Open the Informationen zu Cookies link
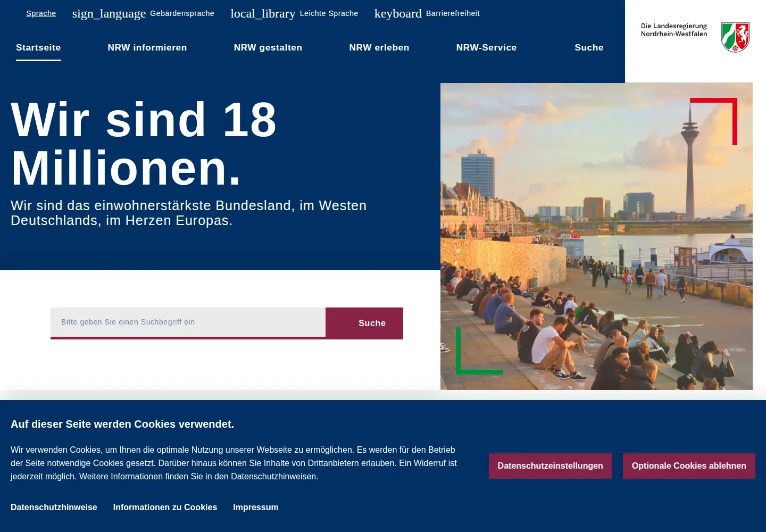766x532 pixels. [x=165, y=507]
